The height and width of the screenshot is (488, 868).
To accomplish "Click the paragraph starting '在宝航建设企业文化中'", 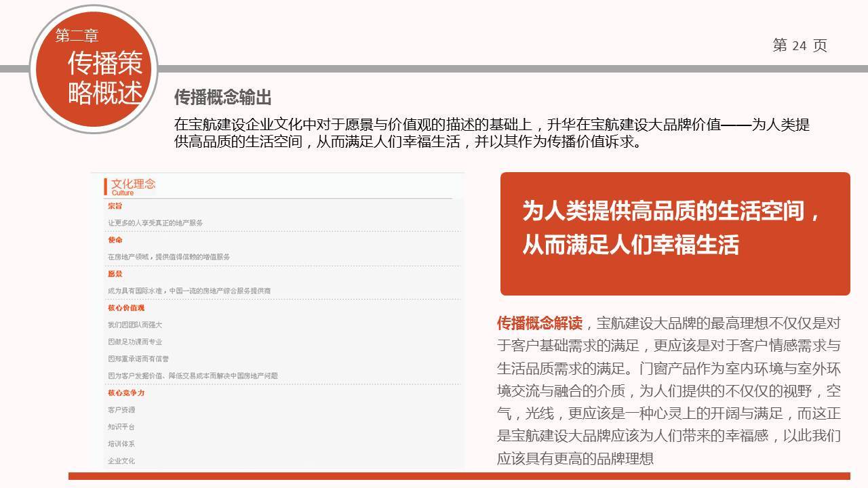I will click(x=492, y=134).
